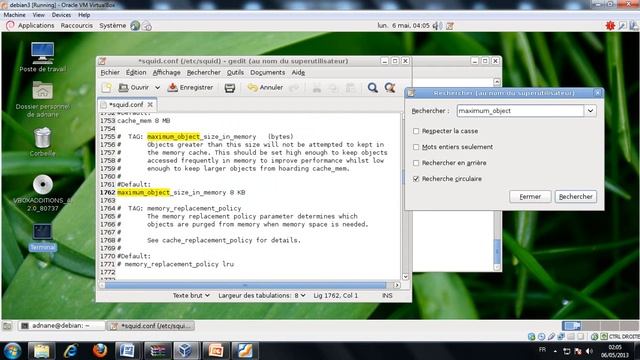Open the Texte brut syntax dropdown

coord(191,295)
